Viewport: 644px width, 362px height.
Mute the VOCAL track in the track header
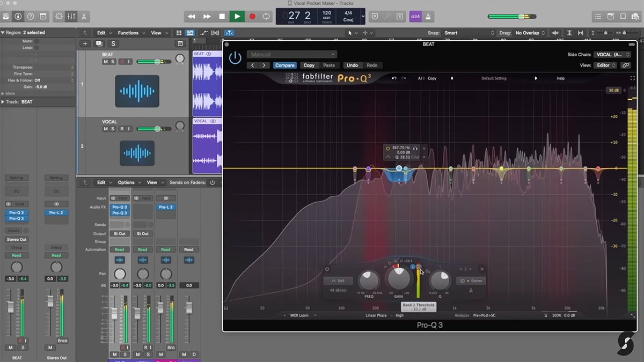[105, 129]
